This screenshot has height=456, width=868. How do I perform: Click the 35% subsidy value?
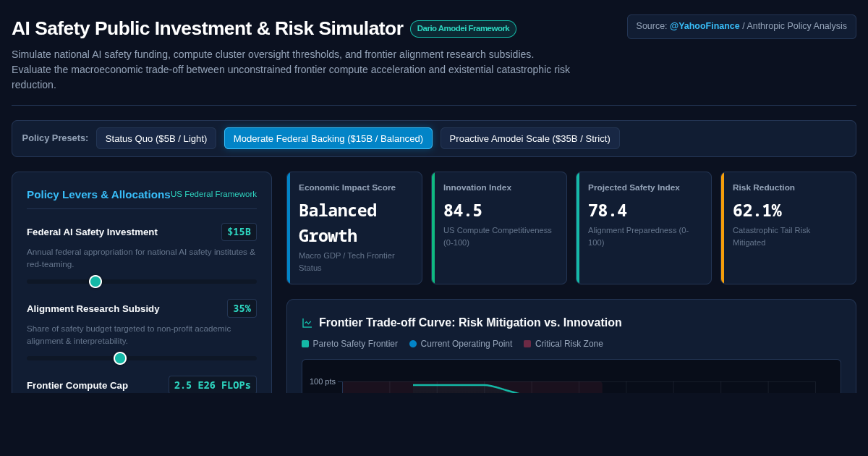coord(242,308)
